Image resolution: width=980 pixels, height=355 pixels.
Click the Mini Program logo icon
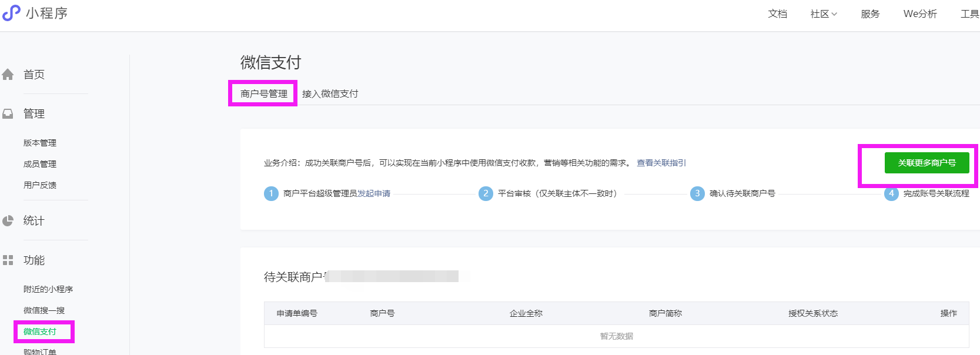click(11, 13)
